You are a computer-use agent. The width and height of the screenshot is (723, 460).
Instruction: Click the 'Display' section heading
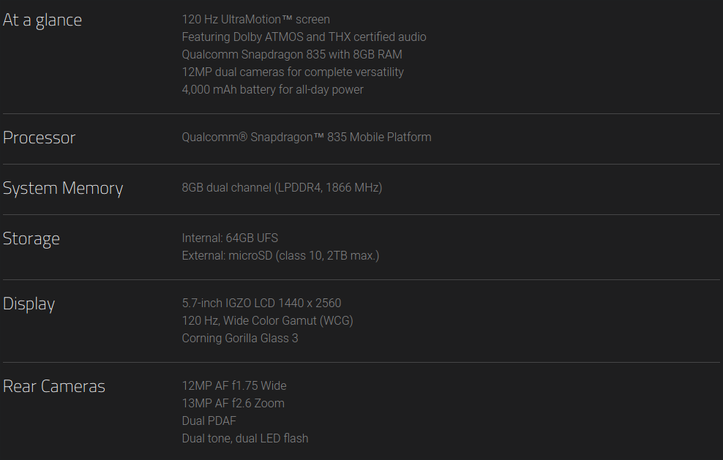tap(29, 304)
